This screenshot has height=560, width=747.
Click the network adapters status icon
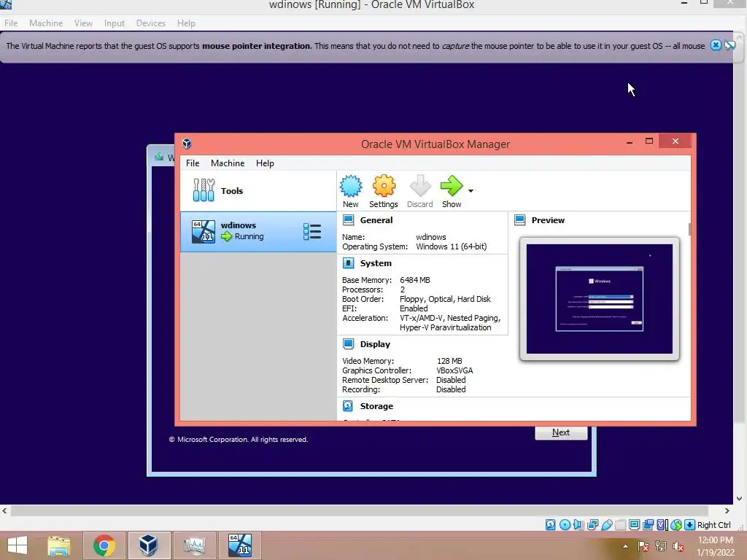click(592, 525)
